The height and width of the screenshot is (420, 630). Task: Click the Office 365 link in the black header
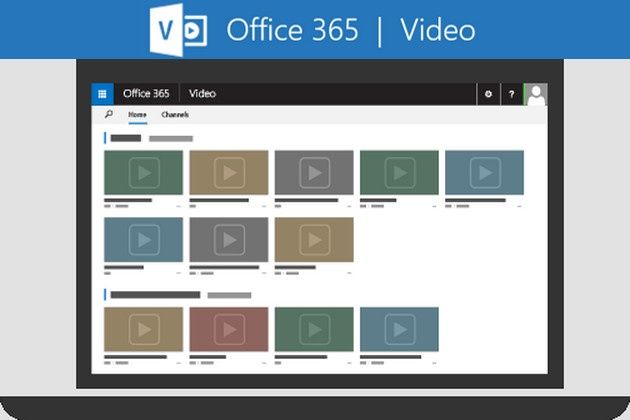146,94
